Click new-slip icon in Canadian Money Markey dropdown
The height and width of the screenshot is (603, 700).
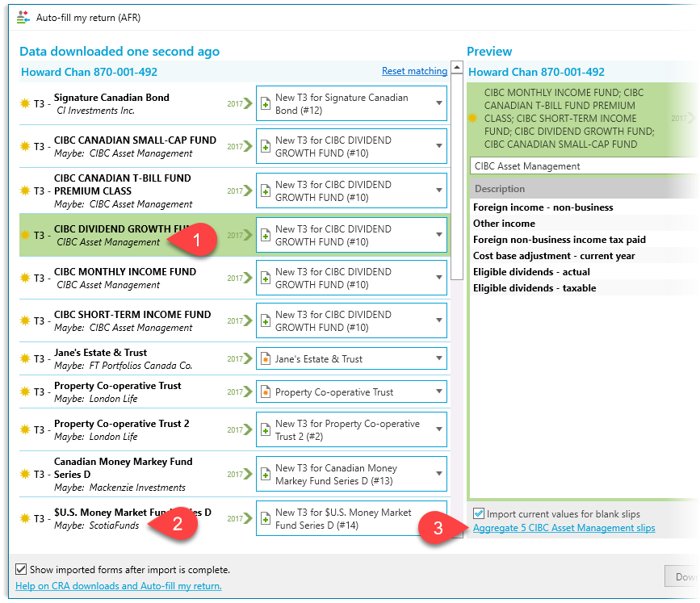point(266,474)
